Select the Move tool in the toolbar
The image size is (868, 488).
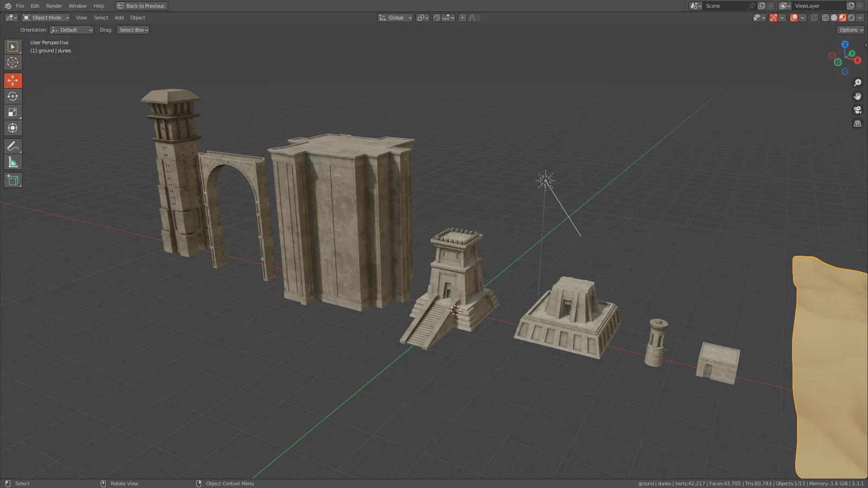[12, 80]
